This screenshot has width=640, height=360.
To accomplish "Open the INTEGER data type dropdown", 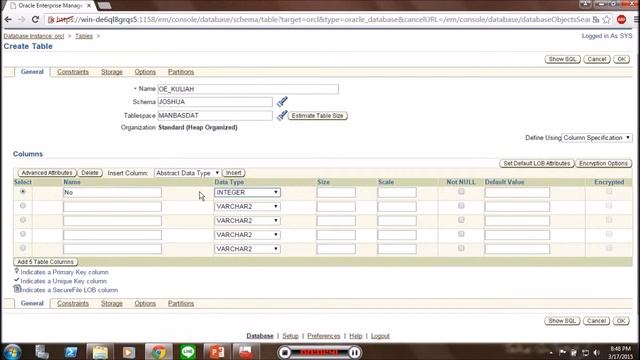I will (247, 192).
